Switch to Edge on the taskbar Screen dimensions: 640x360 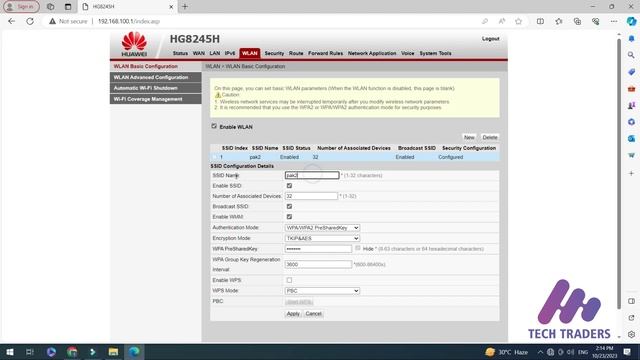pos(134,352)
